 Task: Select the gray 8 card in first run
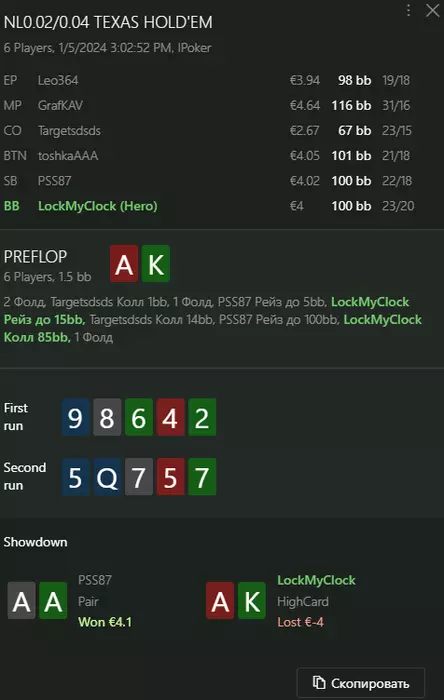pyautogui.click(x=107, y=417)
